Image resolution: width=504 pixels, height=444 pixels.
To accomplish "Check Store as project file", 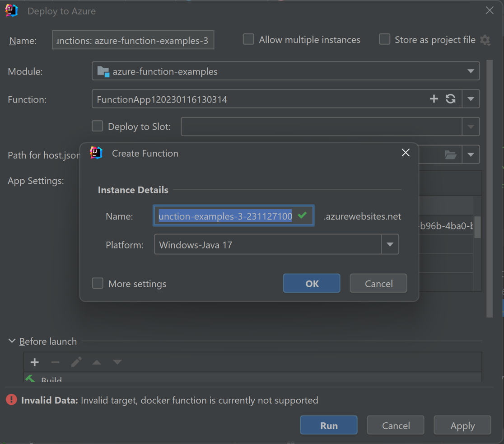I will [384, 39].
